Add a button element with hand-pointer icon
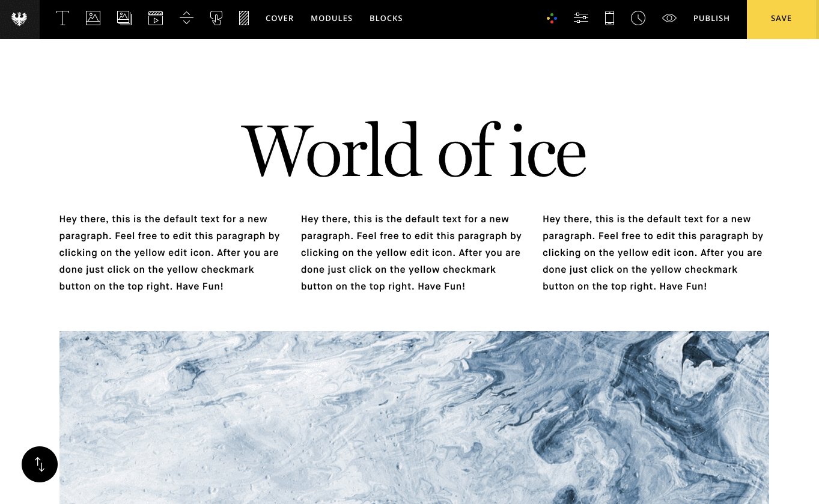Screen dimensions: 819x504 click(216, 19)
